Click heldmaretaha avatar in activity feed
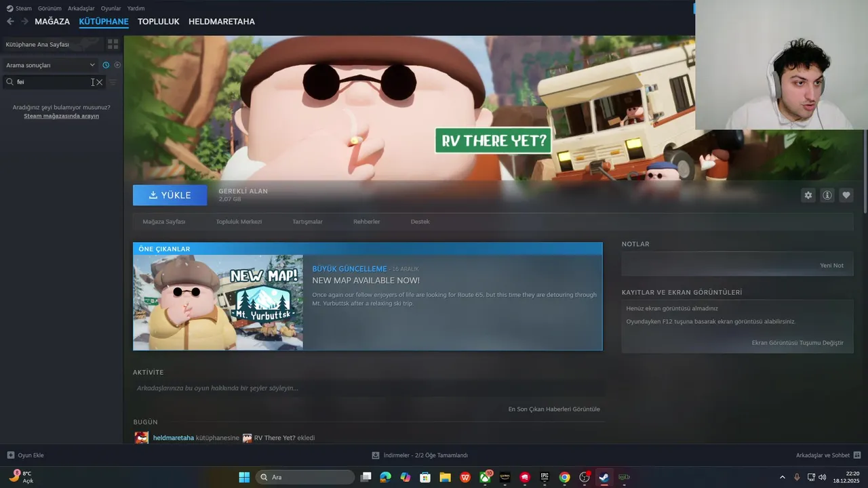Image resolution: width=868 pixels, height=488 pixels. tap(142, 438)
